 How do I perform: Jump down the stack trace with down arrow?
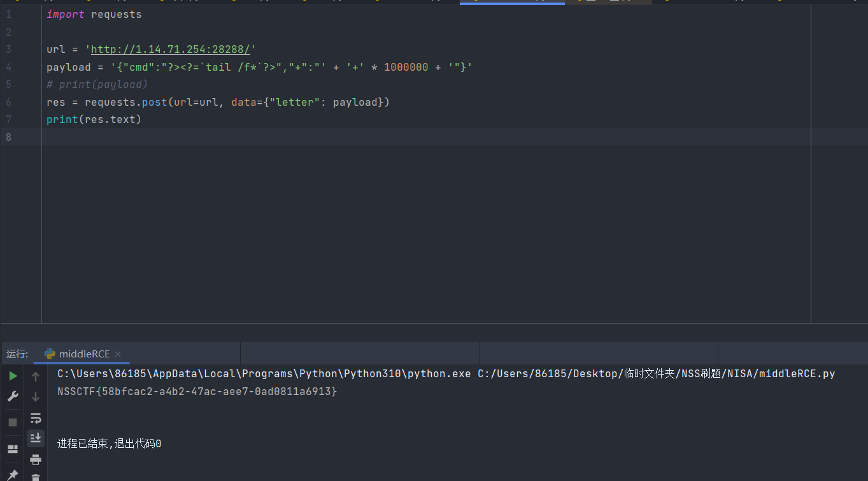[x=36, y=397]
